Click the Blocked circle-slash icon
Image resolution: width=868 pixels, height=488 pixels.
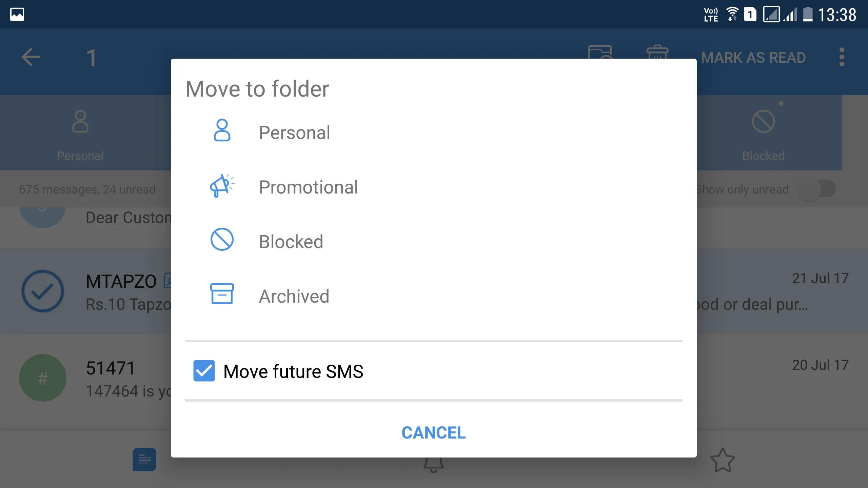(222, 241)
